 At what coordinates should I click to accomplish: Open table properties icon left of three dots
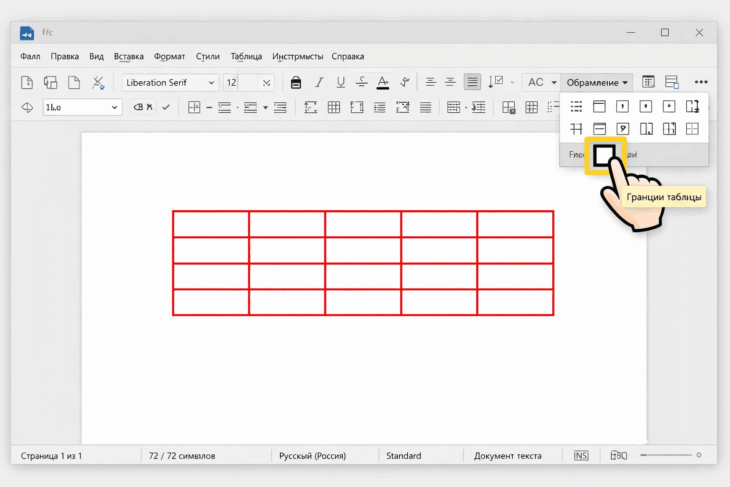672,82
